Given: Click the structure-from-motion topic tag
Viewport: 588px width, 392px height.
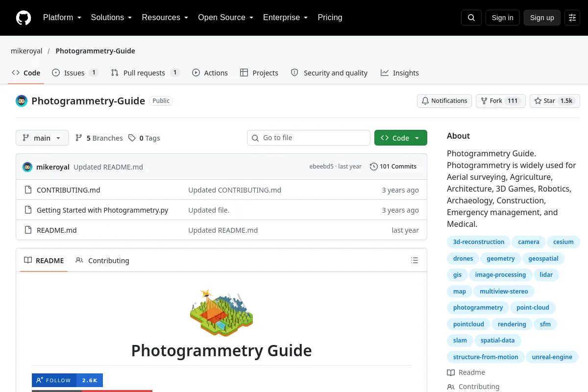Looking at the screenshot, I should click(x=486, y=357).
